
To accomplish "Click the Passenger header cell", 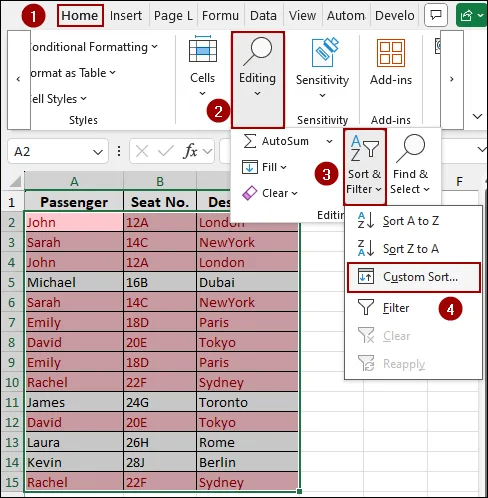I will [74, 202].
